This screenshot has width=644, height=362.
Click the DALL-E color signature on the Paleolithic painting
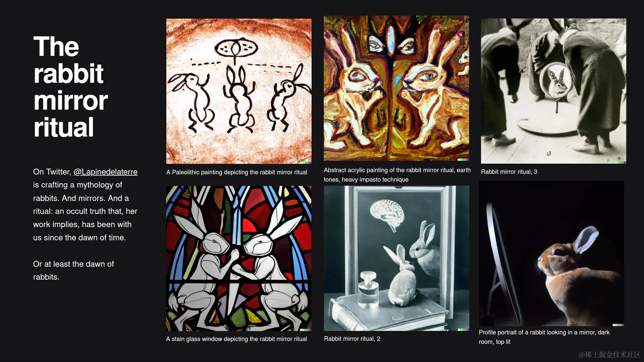pyautogui.click(x=306, y=162)
